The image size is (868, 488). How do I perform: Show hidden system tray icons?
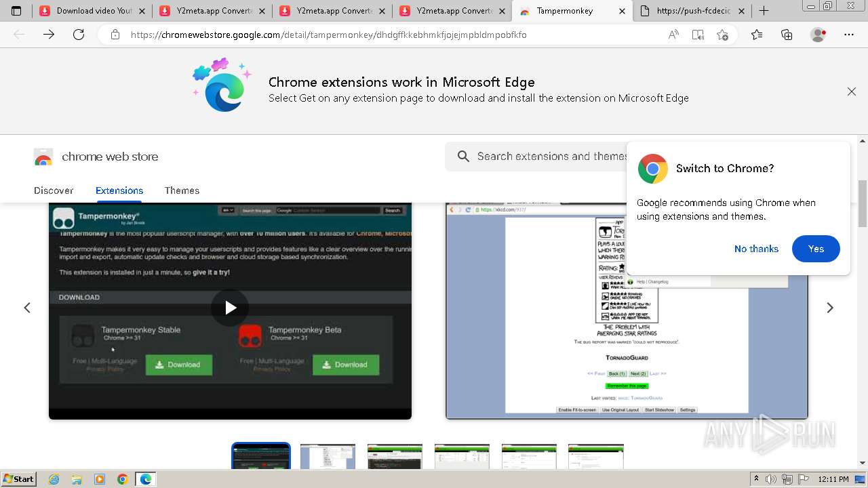(x=757, y=479)
